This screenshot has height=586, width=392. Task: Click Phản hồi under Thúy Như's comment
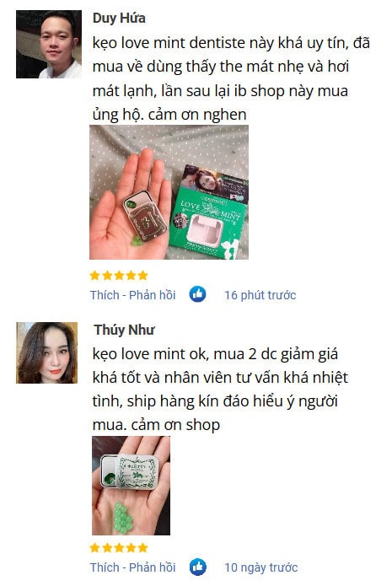(x=152, y=567)
